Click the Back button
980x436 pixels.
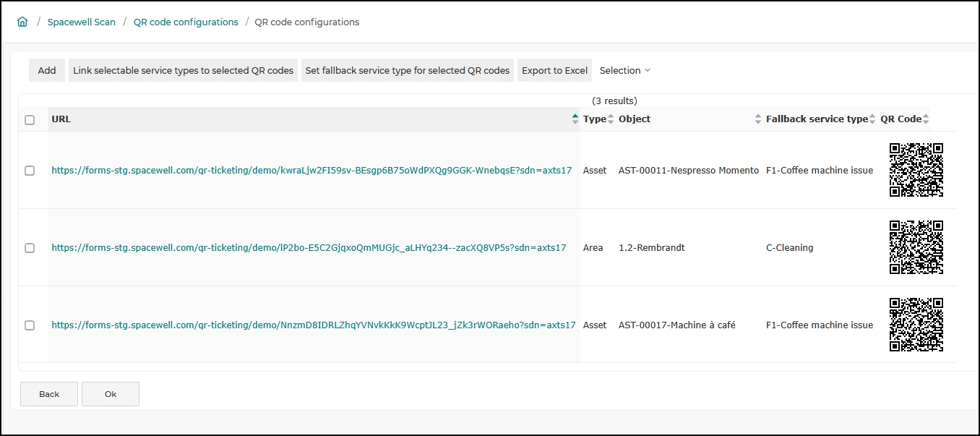tap(49, 394)
